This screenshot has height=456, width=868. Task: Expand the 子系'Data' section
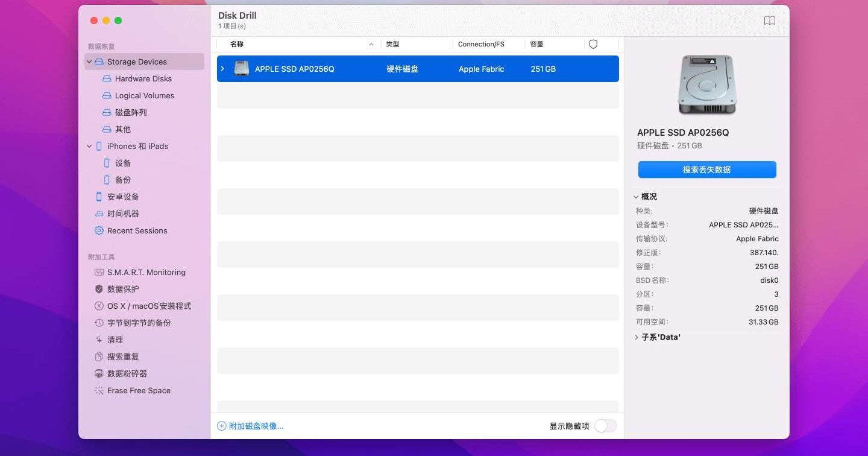click(x=637, y=337)
